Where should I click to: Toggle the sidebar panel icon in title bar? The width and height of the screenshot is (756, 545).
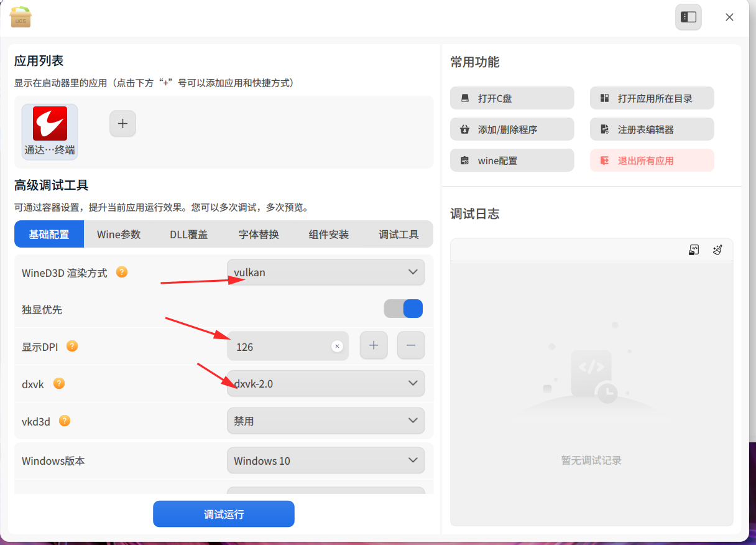coord(688,17)
